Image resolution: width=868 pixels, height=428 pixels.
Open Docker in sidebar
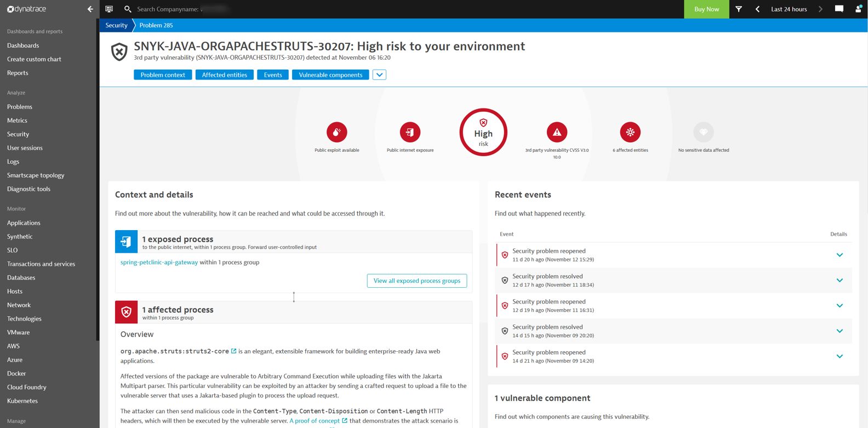(16, 374)
